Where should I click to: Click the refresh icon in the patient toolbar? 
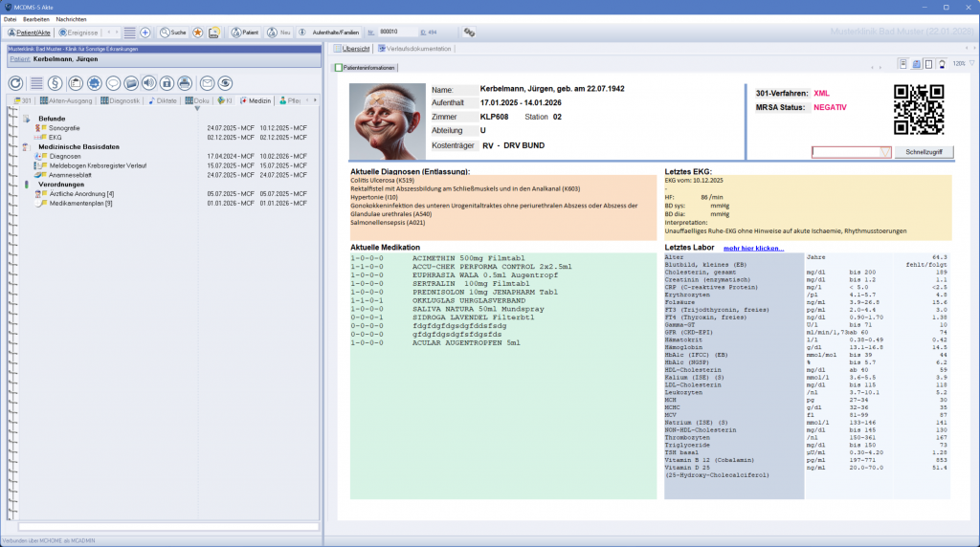pos(16,83)
